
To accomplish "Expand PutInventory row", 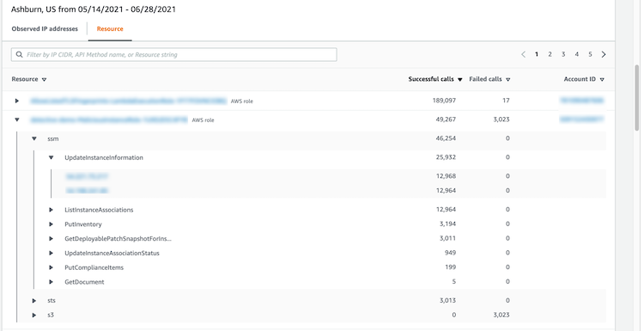I will pyautogui.click(x=51, y=224).
